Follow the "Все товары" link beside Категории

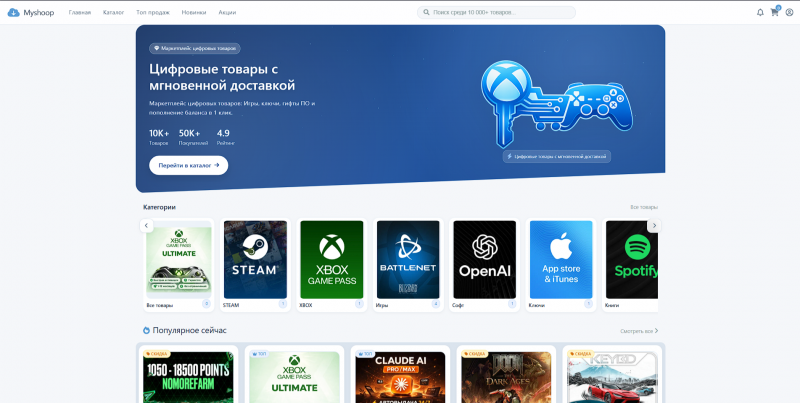click(x=644, y=207)
